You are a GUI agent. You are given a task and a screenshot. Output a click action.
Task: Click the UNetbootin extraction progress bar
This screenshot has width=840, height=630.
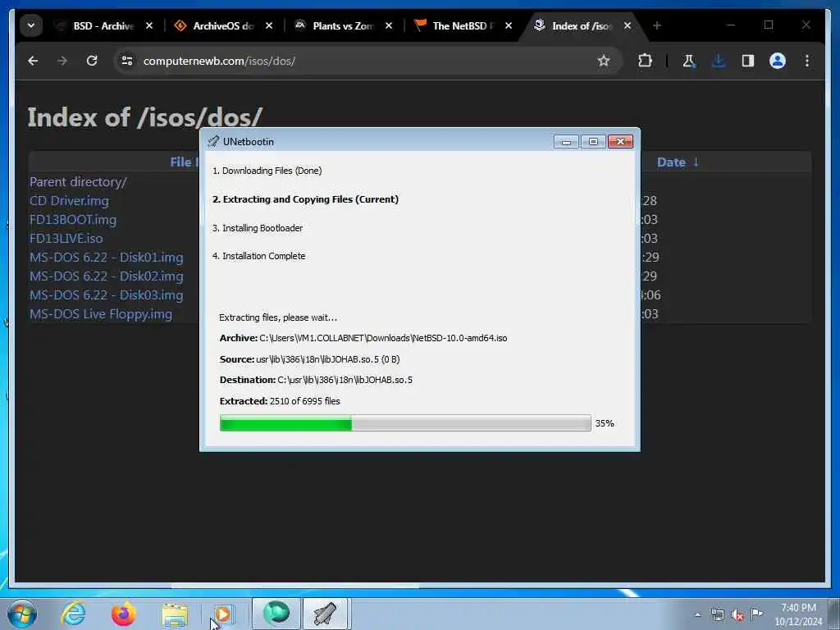coord(405,423)
